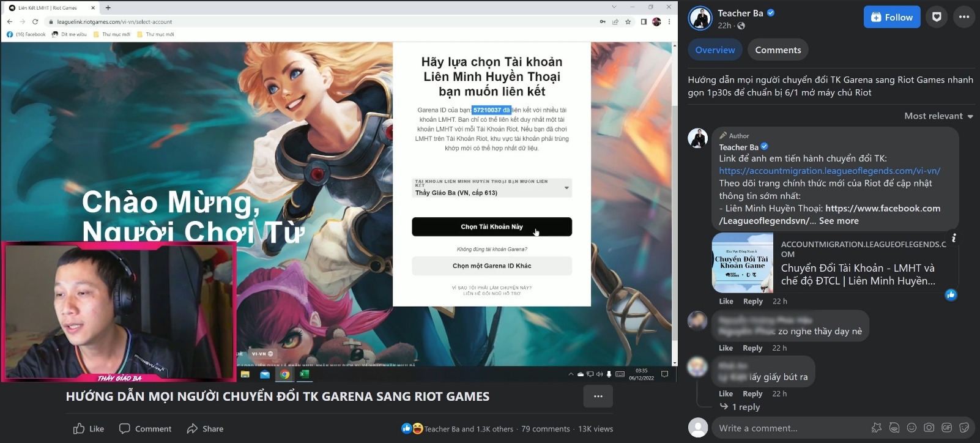The width and height of the screenshot is (980, 443).
Task: Switch to the Comments tab
Action: click(x=778, y=50)
